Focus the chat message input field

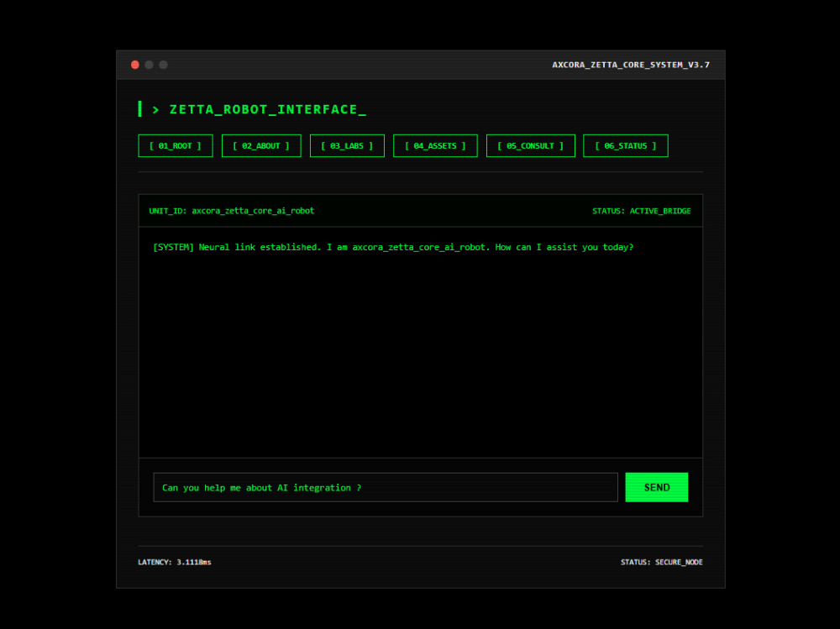tap(386, 487)
